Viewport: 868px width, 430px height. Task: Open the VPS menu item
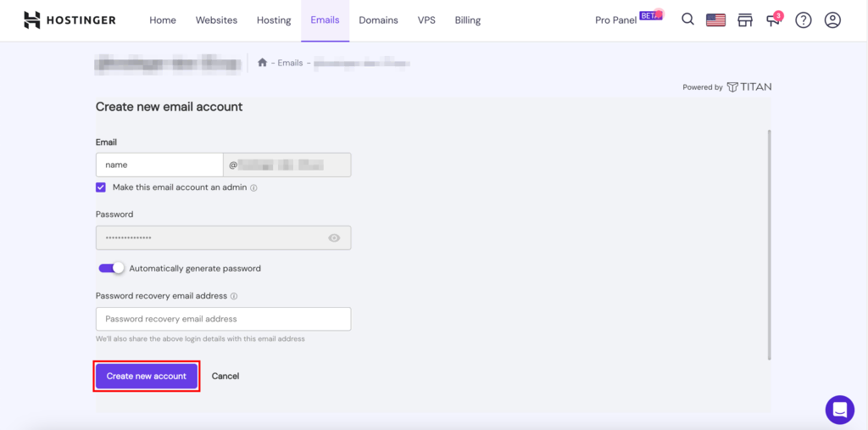426,20
